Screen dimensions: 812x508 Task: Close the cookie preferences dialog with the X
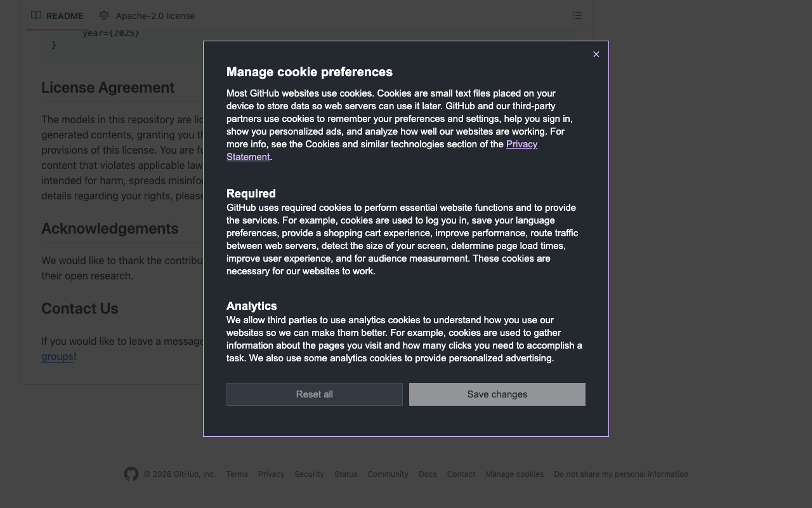596,55
